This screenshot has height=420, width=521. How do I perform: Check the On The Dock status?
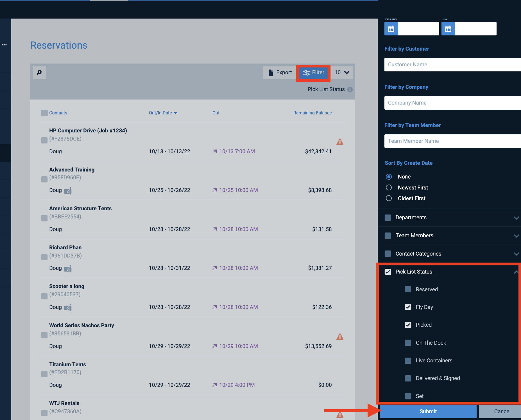(x=408, y=343)
